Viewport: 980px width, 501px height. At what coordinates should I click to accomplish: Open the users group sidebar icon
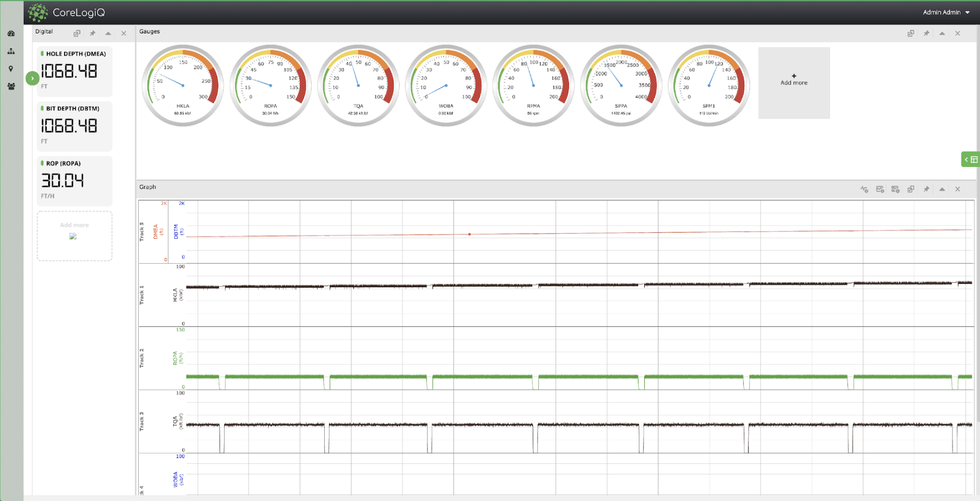coord(11,86)
